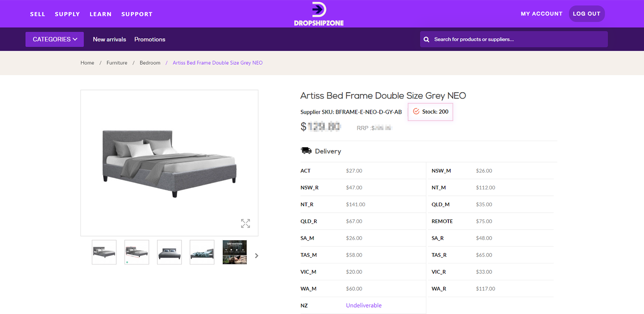Click the Stock: 200 label
This screenshot has height=314, width=644.
tap(435, 111)
